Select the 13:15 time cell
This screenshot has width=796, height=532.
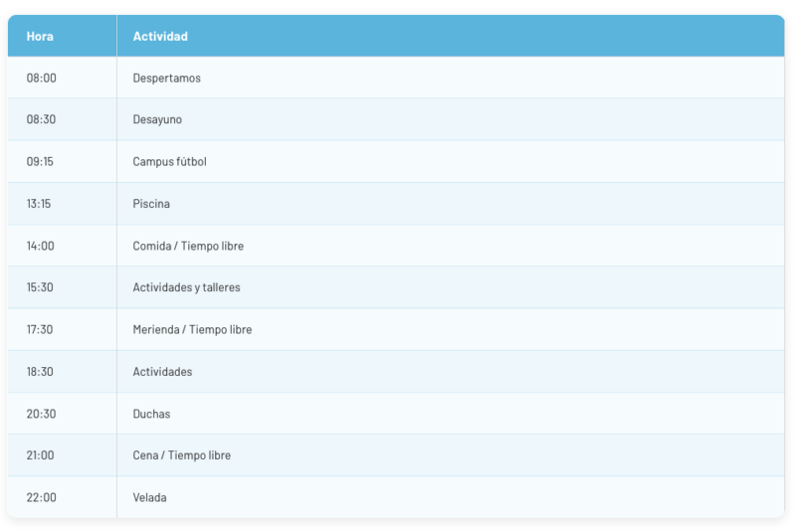(x=40, y=204)
